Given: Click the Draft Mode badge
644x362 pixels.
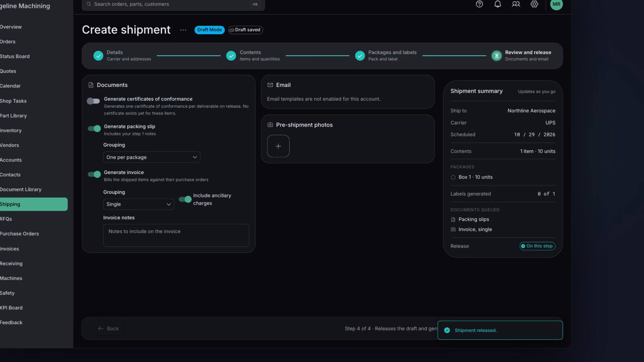Looking at the screenshot, I should [209, 30].
